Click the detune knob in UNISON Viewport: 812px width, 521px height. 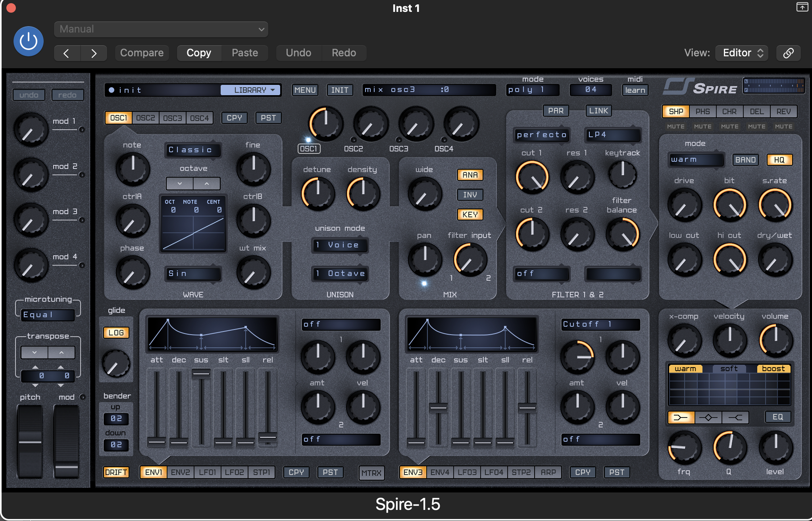[x=318, y=193]
